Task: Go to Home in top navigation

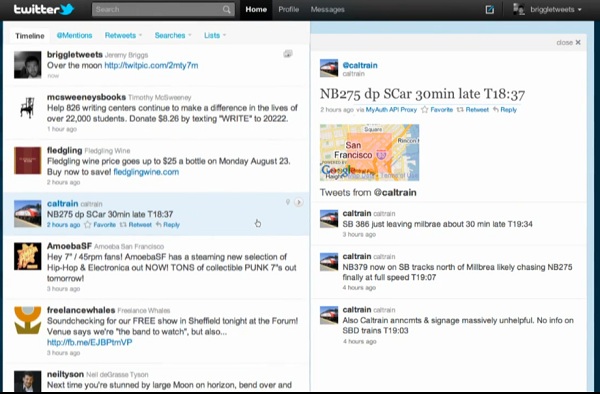Action: point(256,10)
